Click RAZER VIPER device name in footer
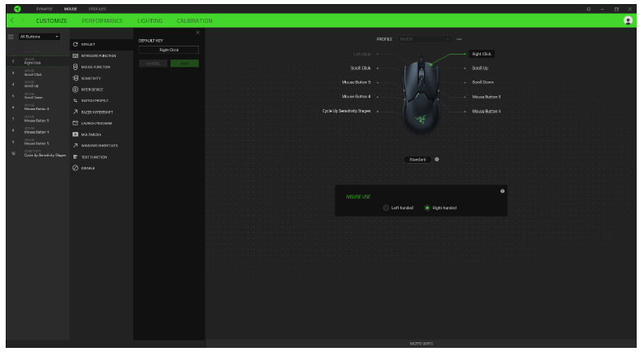Image resolution: width=644 pixels, height=356 pixels. [x=421, y=344]
